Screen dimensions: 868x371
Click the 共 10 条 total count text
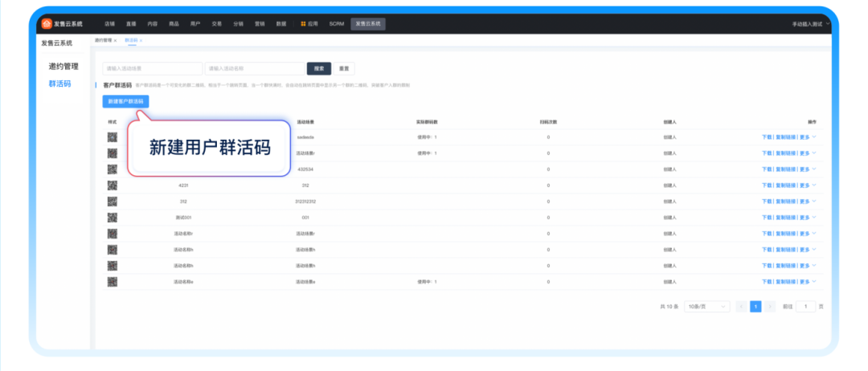pyautogui.click(x=669, y=306)
